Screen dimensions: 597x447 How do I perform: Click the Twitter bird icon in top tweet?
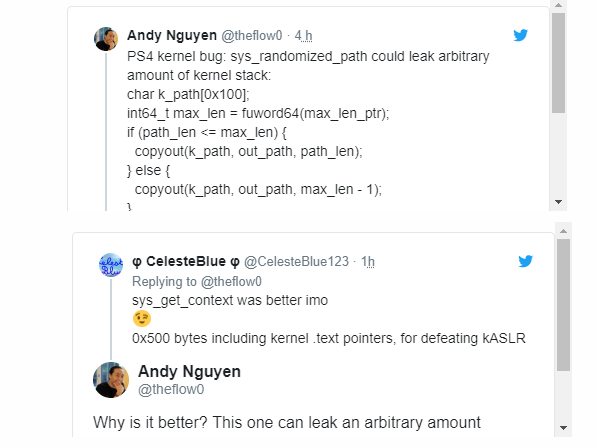520,35
